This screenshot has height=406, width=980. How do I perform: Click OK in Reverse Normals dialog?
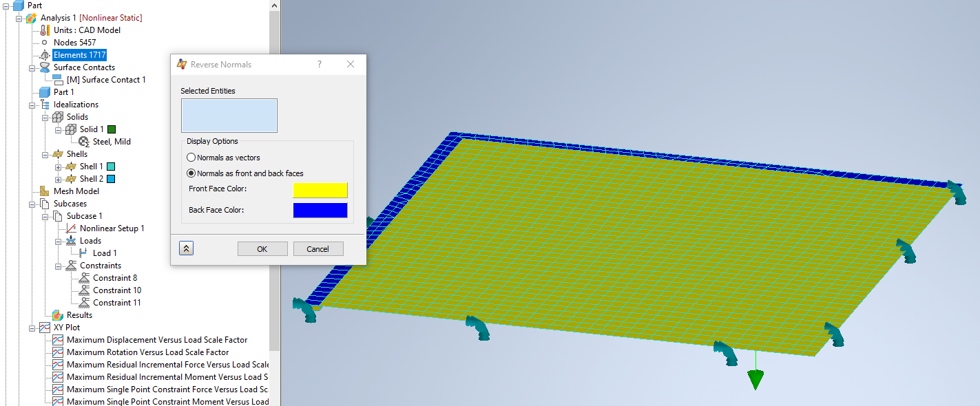(x=262, y=249)
